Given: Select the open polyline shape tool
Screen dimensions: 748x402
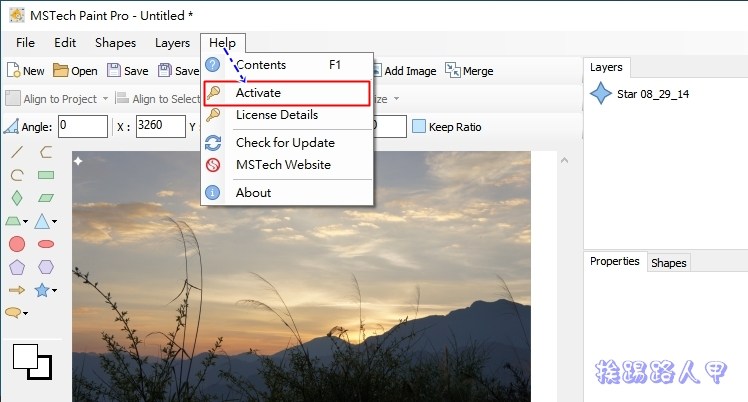Looking at the screenshot, I should tap(46, 152).
